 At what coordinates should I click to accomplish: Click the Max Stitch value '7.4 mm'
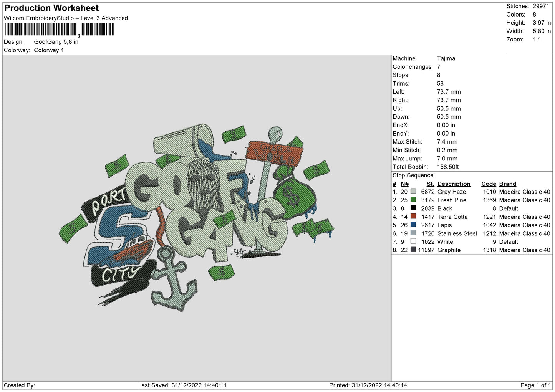click(447, 142)
